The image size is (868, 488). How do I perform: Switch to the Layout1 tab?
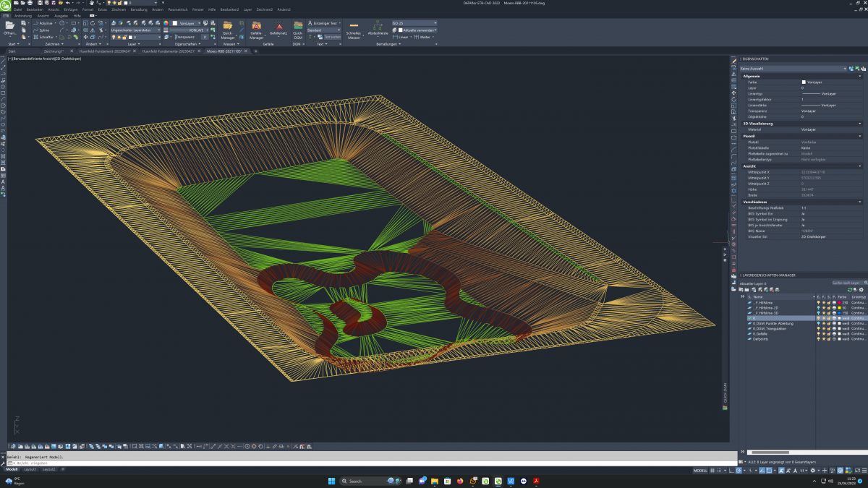pos(30,469)
